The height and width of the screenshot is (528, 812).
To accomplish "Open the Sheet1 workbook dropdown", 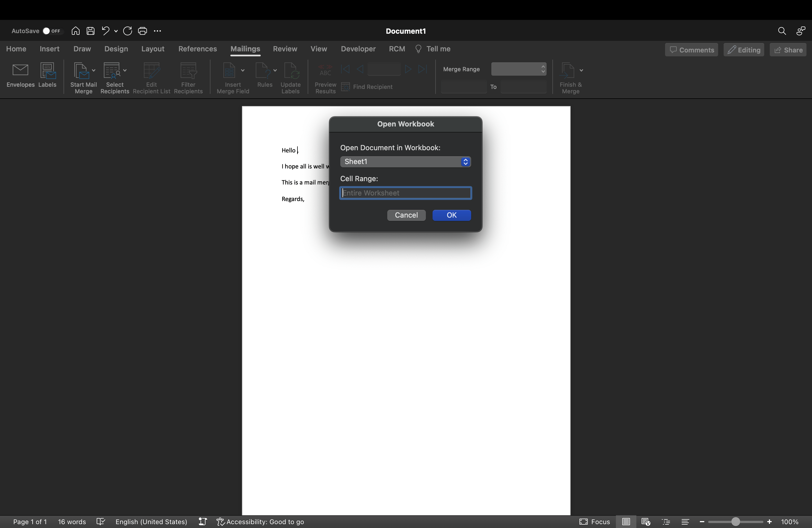I will click(405, 162).
